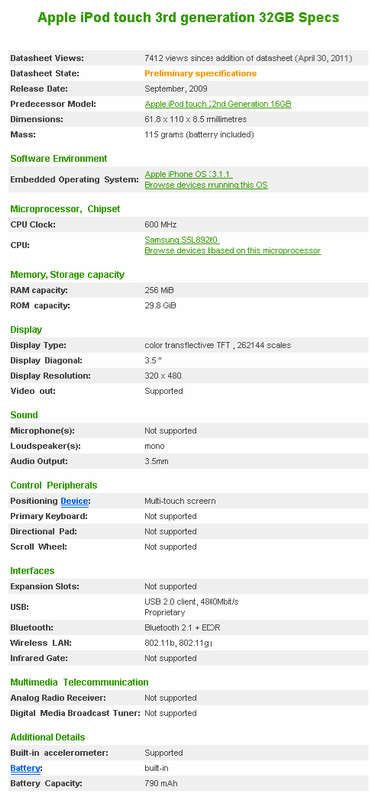Click the Interfaces section heading
Viewport: 375px width, 800px height.
[32, 570]
